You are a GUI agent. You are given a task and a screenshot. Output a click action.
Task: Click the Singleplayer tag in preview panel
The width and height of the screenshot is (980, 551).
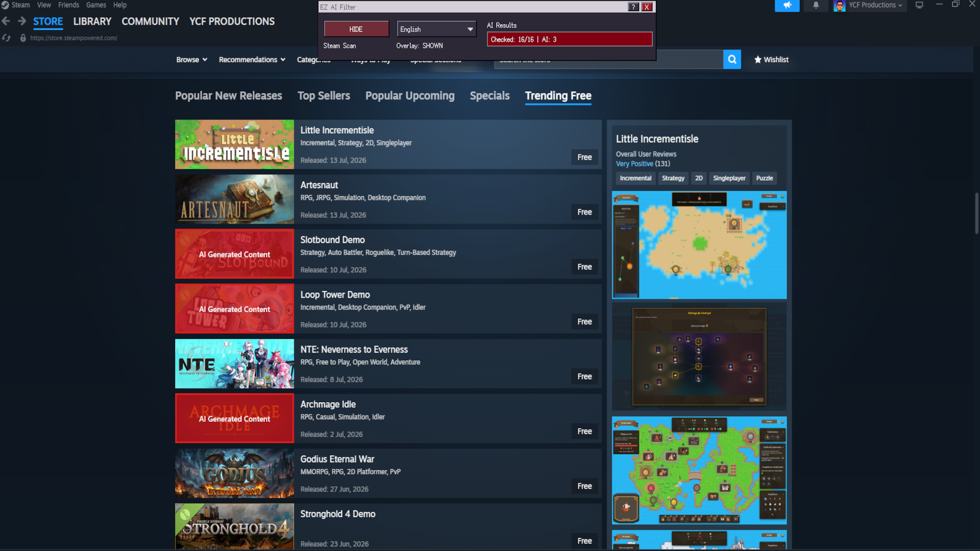pyautogui.click(x=729, y=178)
